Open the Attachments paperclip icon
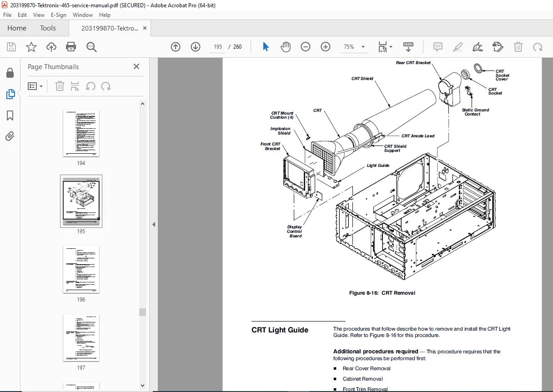 [10, 136]
